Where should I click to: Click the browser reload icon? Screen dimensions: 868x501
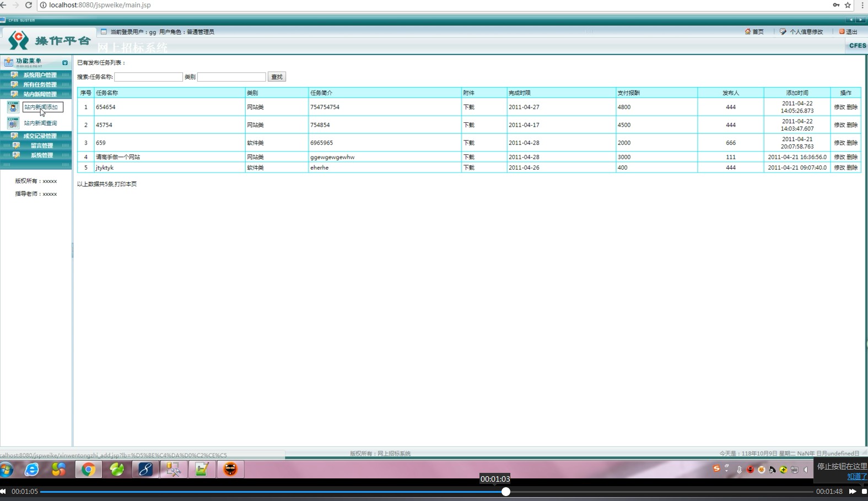point(28,5)
